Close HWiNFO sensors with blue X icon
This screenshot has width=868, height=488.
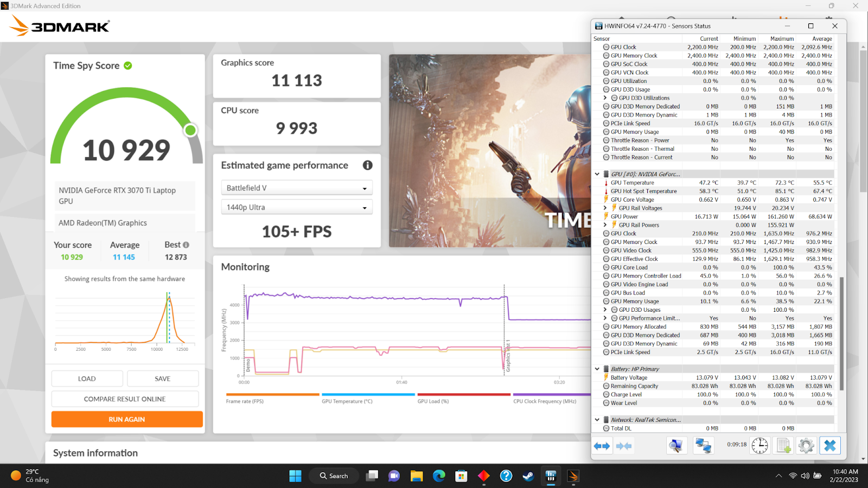[830, 446]
